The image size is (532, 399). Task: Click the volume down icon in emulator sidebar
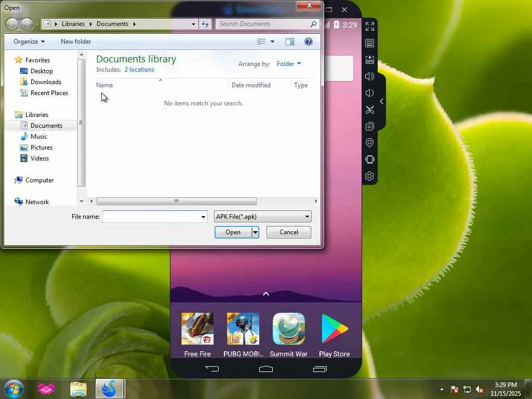tap(369, 93)
